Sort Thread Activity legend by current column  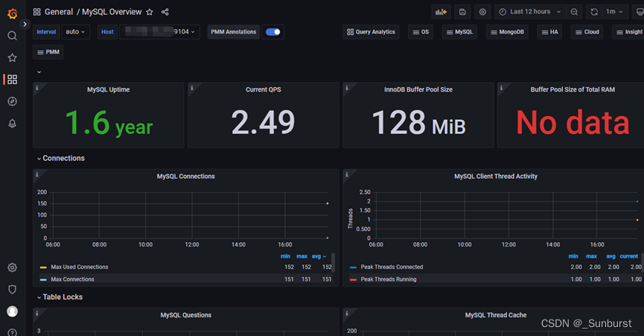[x=629, y=256]
